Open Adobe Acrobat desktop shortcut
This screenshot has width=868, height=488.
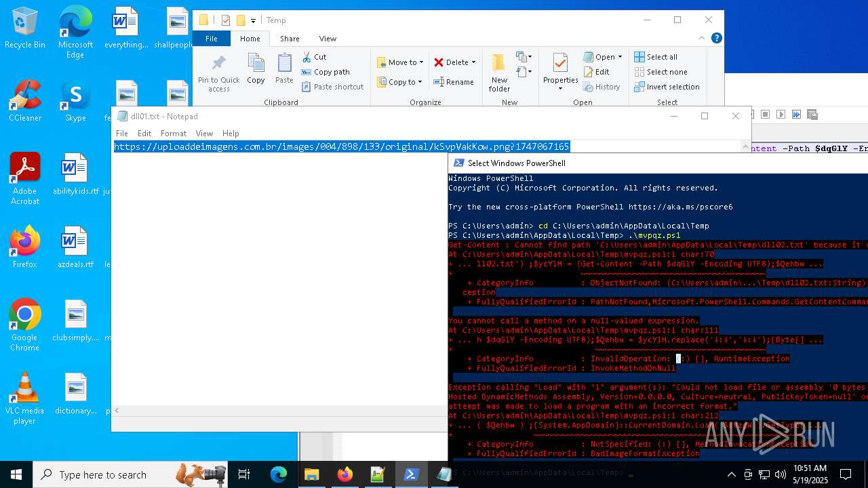tap(25, 179)
